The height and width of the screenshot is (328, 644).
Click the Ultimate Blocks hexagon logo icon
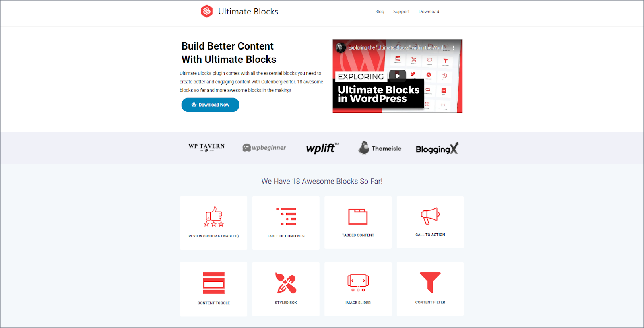tap(206, 11)
